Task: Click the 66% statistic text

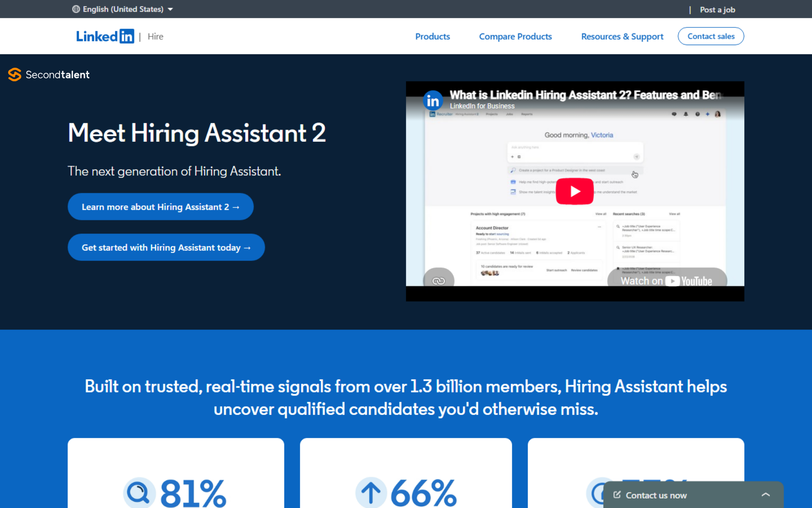Action: coord(424,493)
